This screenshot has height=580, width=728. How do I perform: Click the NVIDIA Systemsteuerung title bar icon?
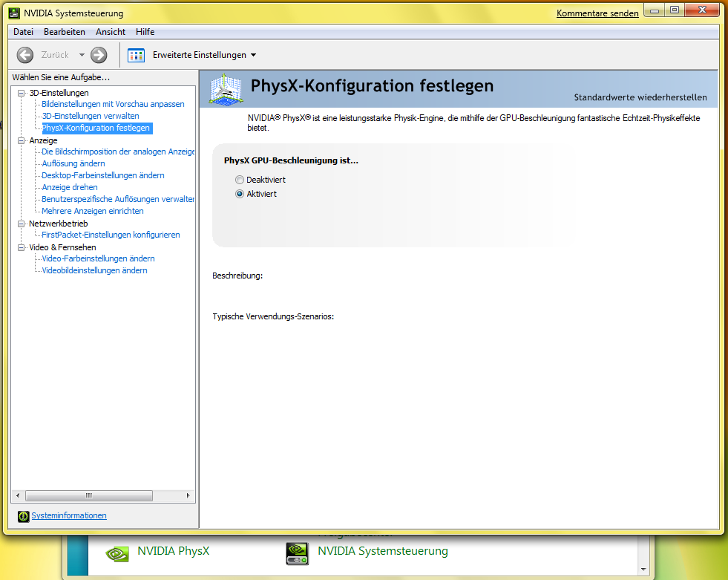click(x=14, y=13)
